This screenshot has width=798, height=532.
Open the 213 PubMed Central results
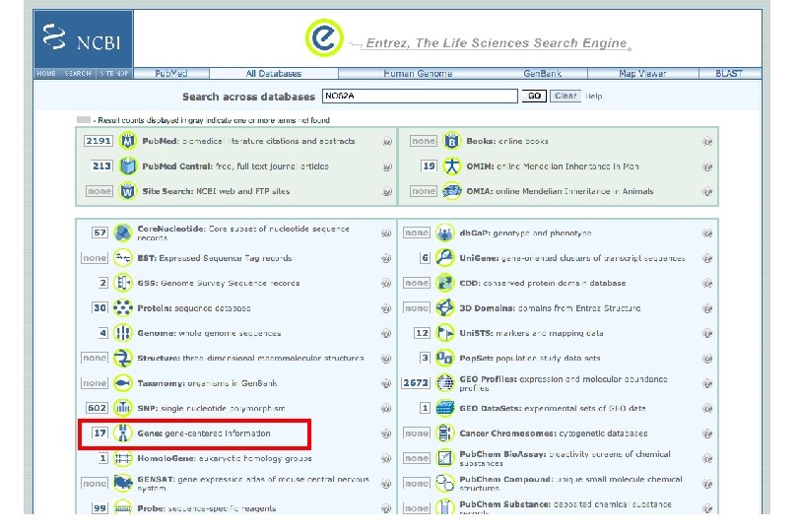tap(101, 166)
